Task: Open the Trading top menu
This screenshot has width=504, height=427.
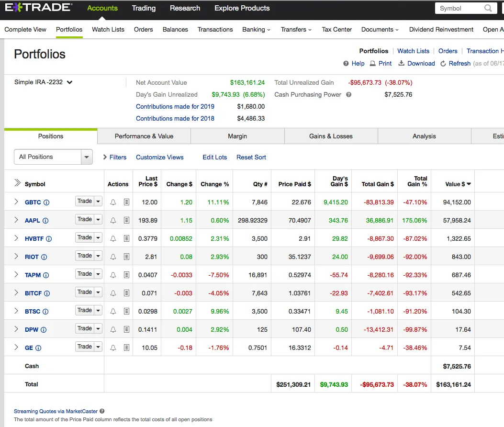Action: coord(144,8)
